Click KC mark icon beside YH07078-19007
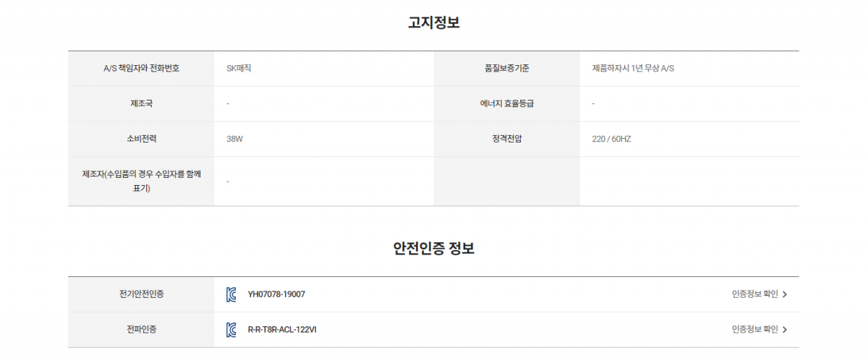Viewport: 868px width, 358px height. pyautogui.click(x=231, y=294)
